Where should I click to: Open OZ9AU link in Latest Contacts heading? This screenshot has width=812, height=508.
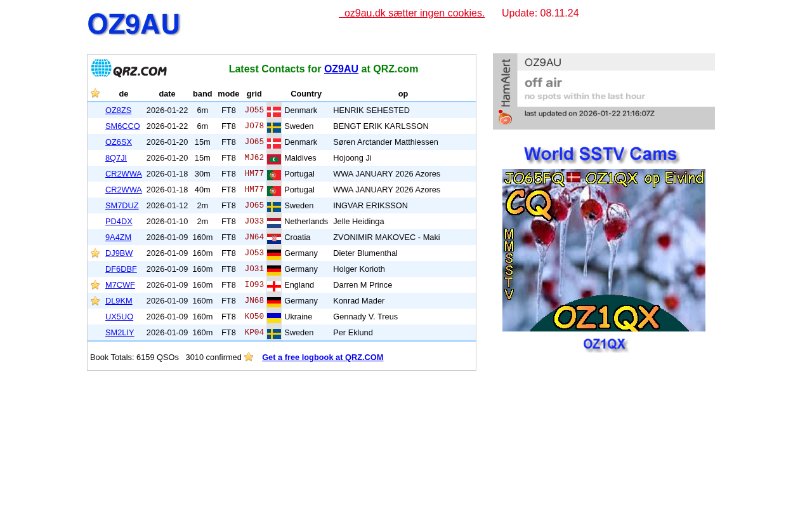341,69
